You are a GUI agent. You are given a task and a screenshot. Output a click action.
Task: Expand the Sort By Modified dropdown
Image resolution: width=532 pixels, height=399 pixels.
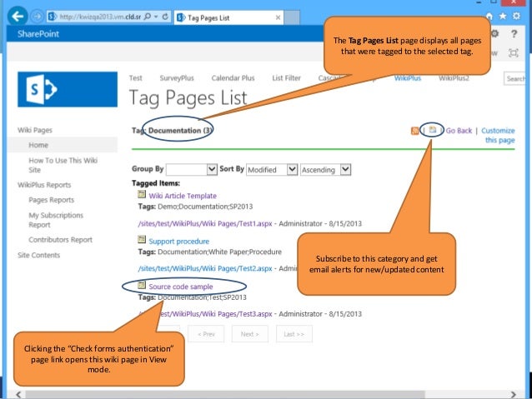click(x=272, y=169)
